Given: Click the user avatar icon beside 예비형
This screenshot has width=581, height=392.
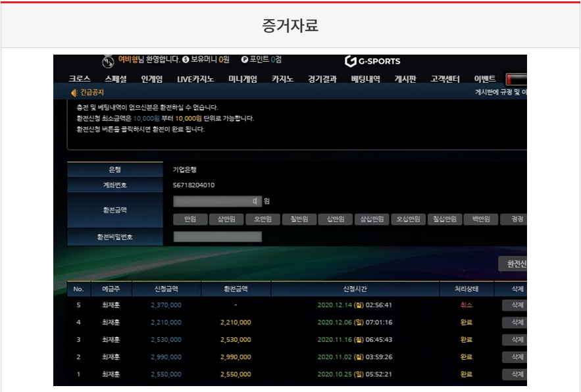Looking at the screenshot, I should [109, 61].
